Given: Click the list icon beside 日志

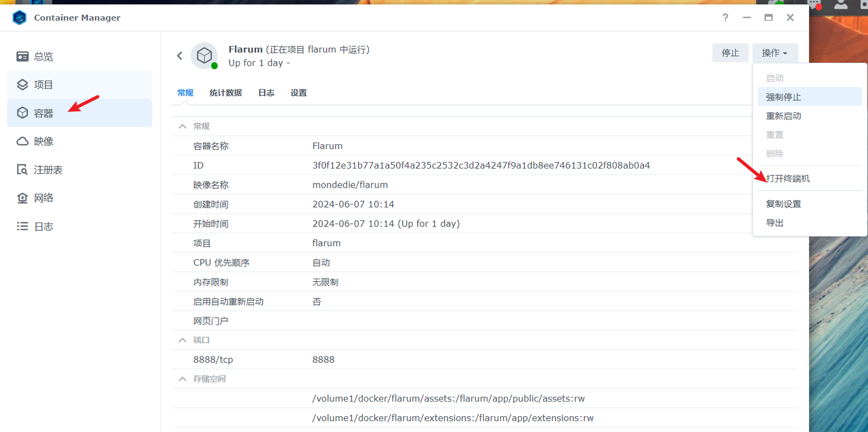Looking at the screenshot, I should pos(22,226).
